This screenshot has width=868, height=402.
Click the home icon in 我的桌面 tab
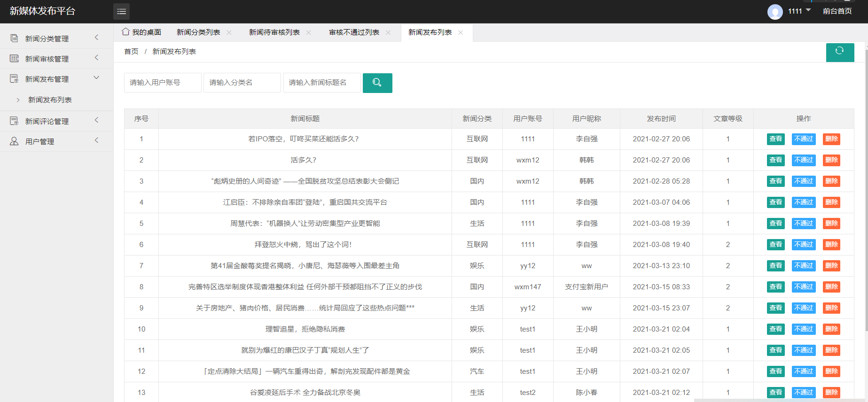point(125,32)
